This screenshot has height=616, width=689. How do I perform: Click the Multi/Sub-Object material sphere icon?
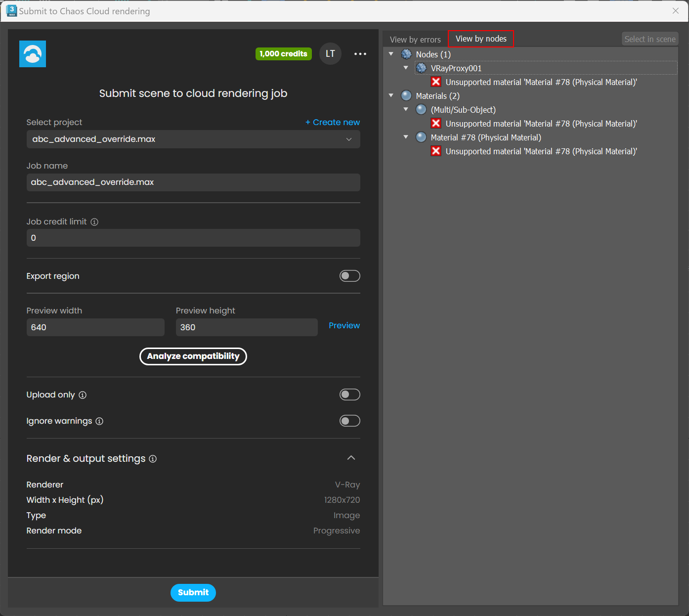[x=421, y=109]
